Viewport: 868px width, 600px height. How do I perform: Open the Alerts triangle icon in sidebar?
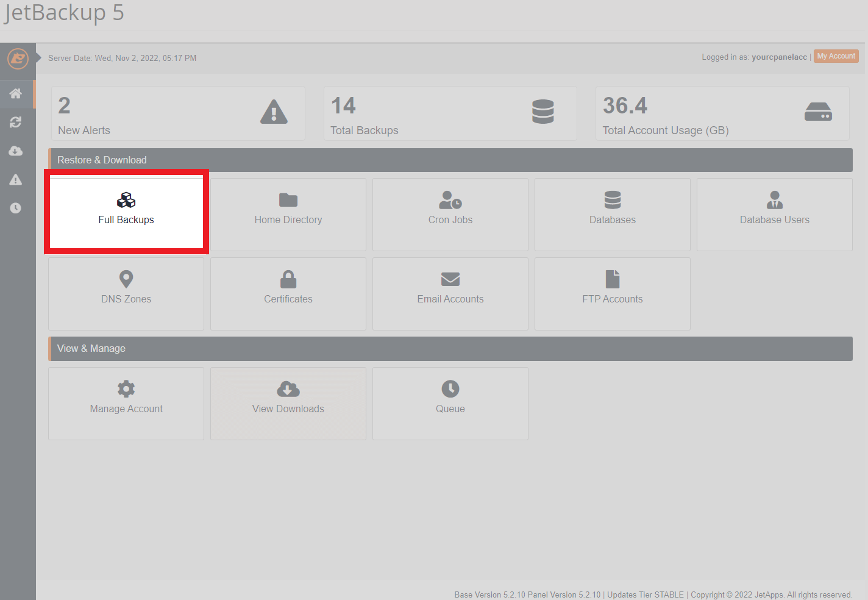[x=16, y=179]
